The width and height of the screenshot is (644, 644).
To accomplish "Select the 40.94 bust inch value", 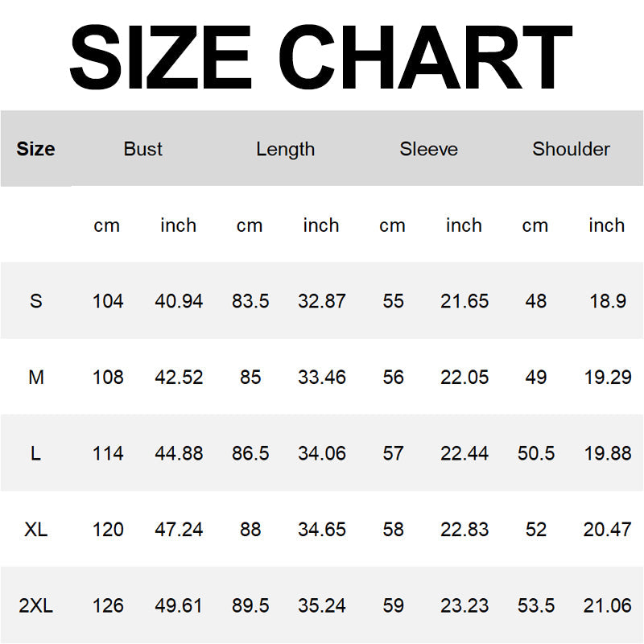I will click(179, 301).
